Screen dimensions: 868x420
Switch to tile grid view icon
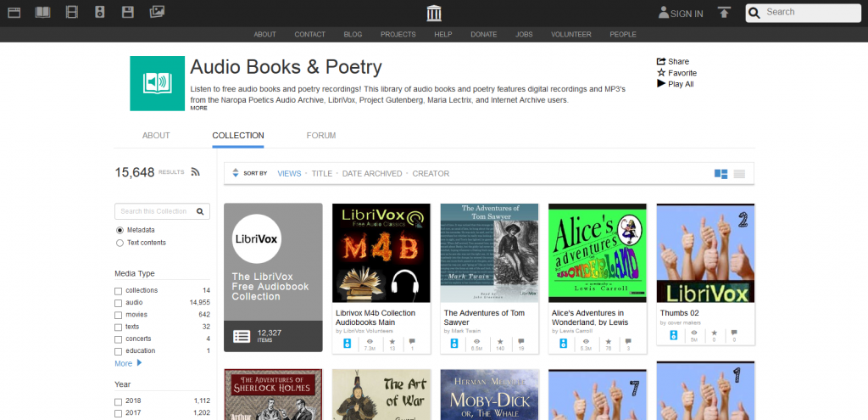721,174
